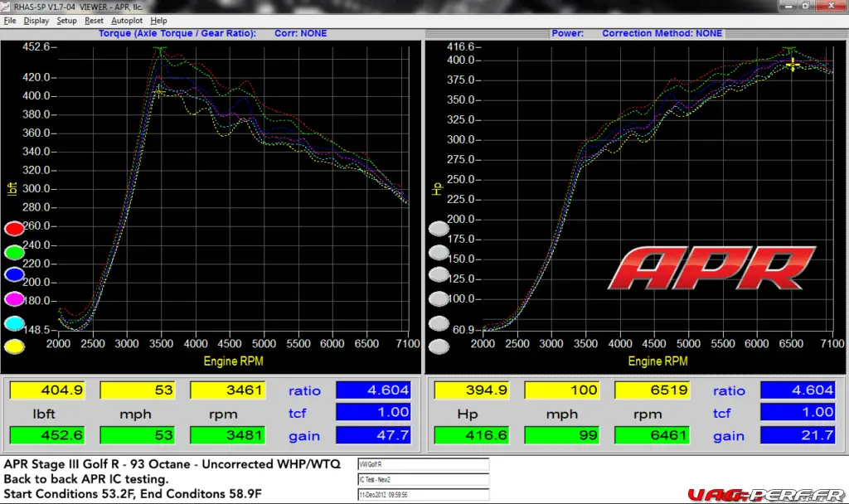Click the gain label in power panel

[729, 436]
